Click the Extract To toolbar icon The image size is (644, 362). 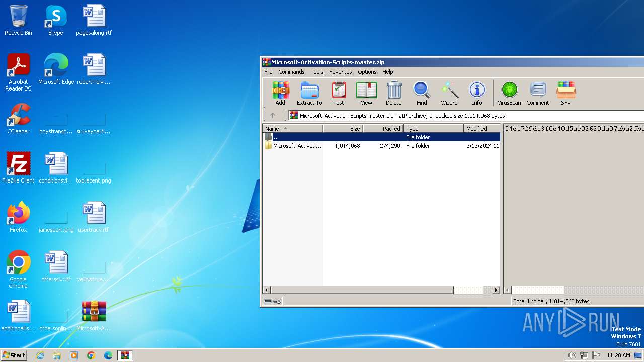309,94
